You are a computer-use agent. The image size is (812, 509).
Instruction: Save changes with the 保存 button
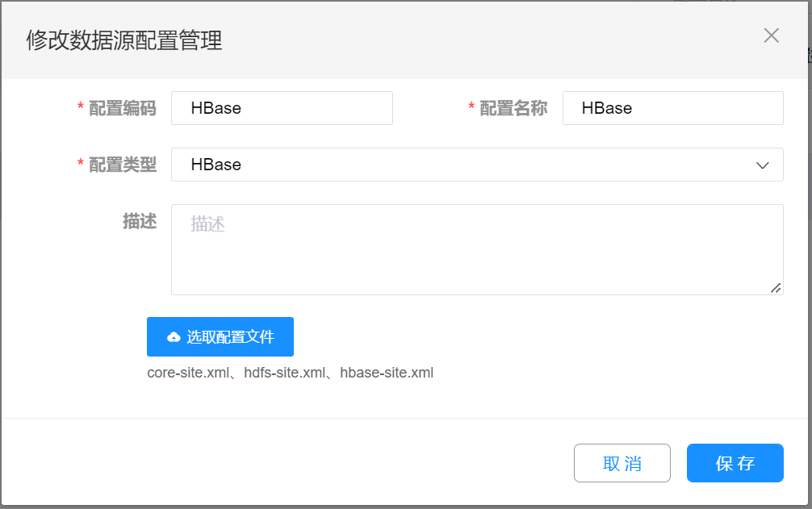pyautogui.click(x=735, y=463)
